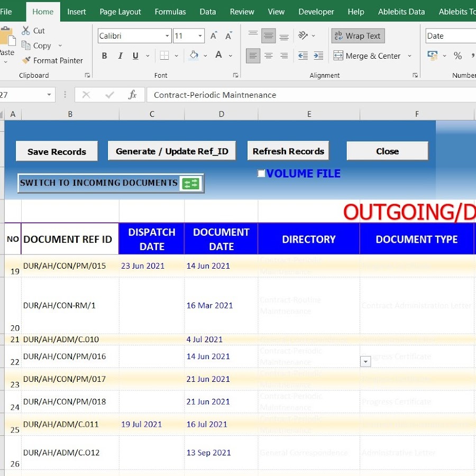Image resolution: width=476 pixels, height=476 pixels.
Task: Toggle bold formatting
Action: [104, 56]
